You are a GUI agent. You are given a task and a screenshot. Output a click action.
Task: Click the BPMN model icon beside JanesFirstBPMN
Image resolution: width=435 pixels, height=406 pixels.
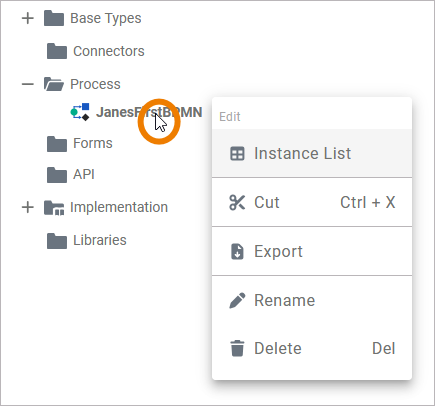80,112
